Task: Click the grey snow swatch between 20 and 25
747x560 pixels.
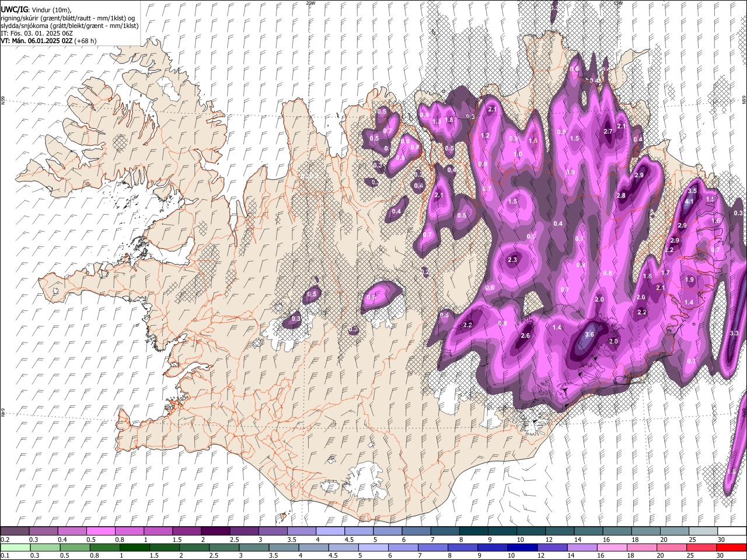Action: (674, 531)
